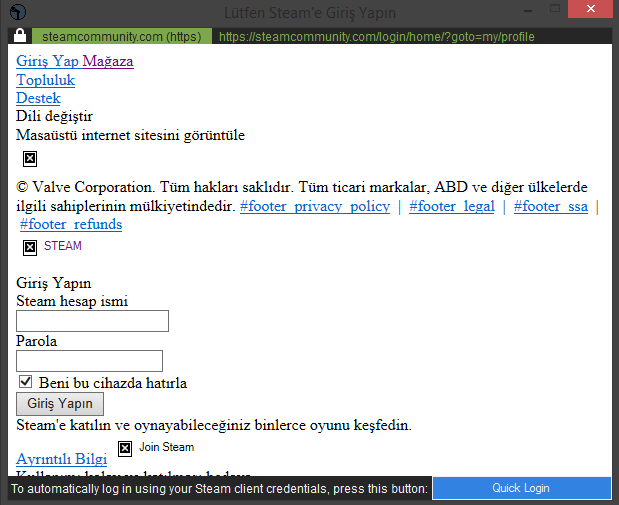Image resolution: width=619 pixels, height=505 pixels.
Task: Open the Topluluk link
Action: point(45,80)
